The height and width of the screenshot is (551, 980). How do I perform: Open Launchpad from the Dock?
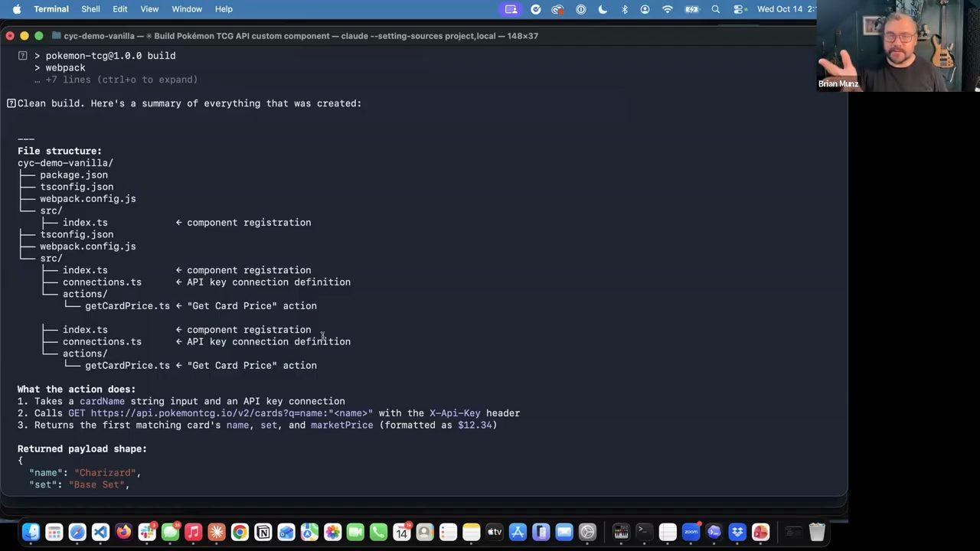point(54,532)
